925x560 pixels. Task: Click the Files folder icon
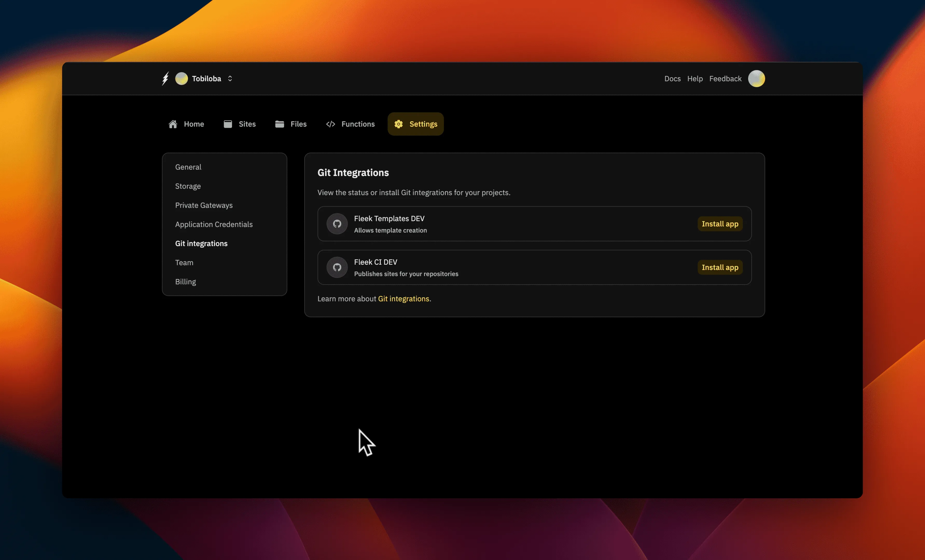[280, 124]
